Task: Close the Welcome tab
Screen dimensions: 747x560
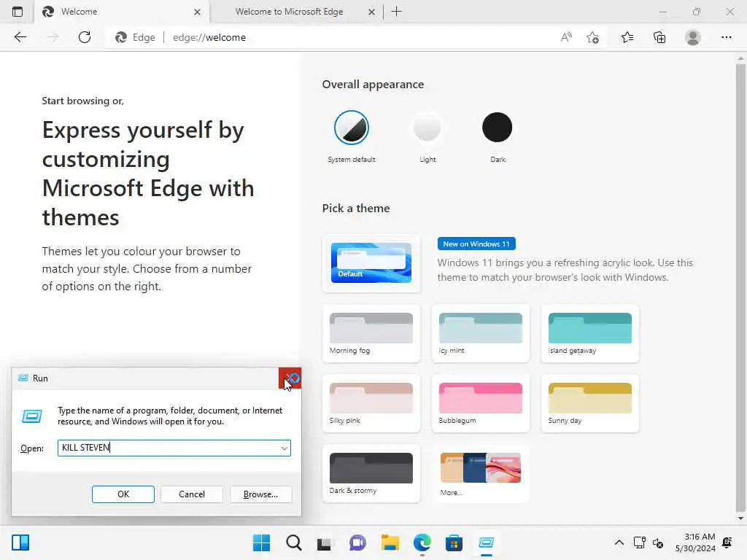Action: pyautogui.click(x=197, y=12)
